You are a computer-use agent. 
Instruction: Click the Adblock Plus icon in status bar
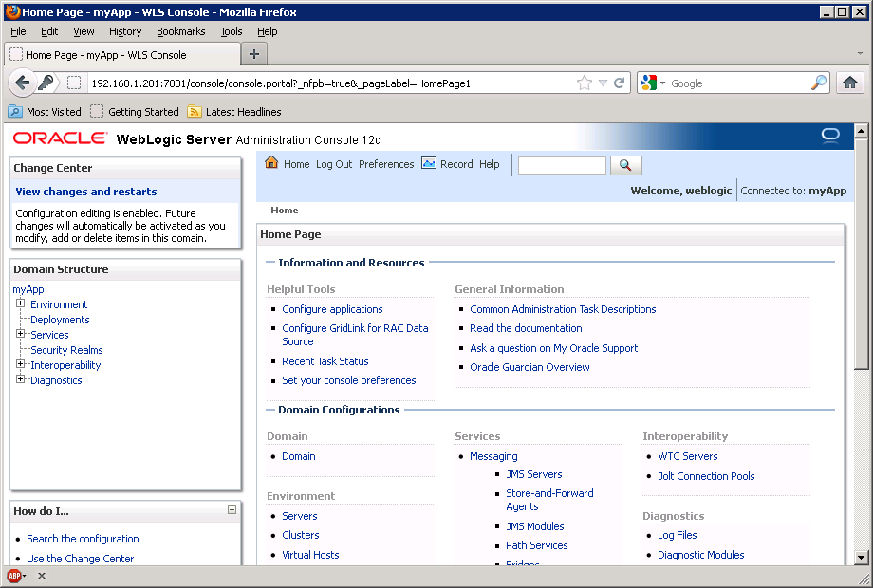coord(13,575)
